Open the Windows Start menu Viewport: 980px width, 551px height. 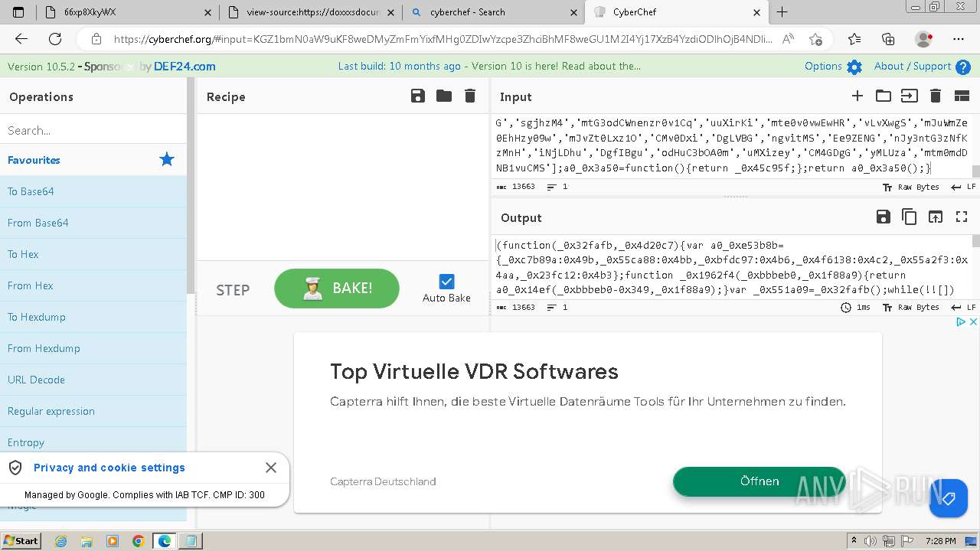(x=21, y=541)
